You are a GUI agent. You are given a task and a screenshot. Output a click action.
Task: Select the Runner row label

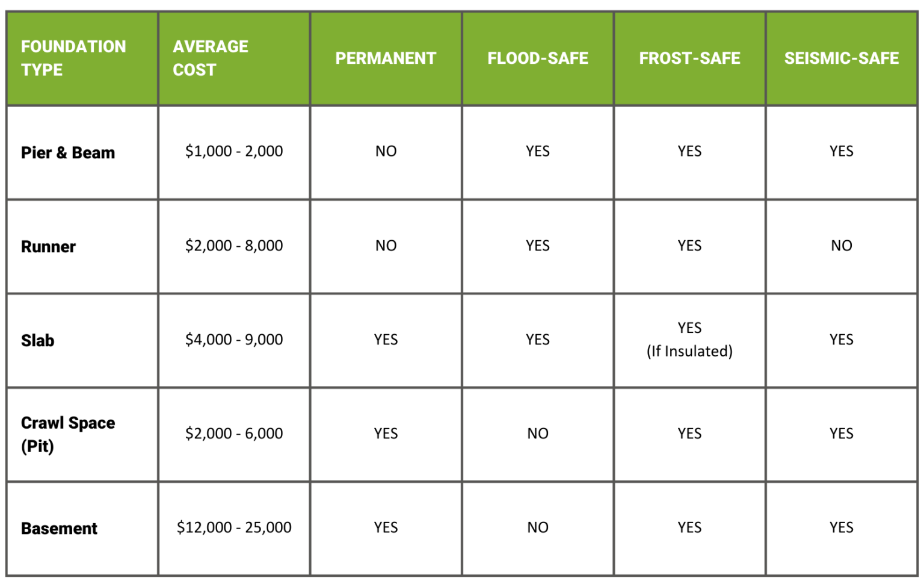49,247
